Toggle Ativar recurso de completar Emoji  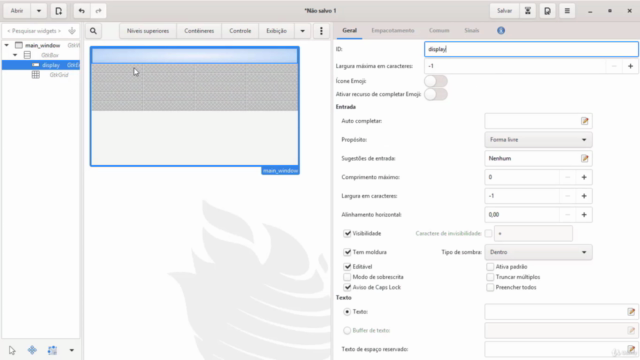(x=436, y=94)
